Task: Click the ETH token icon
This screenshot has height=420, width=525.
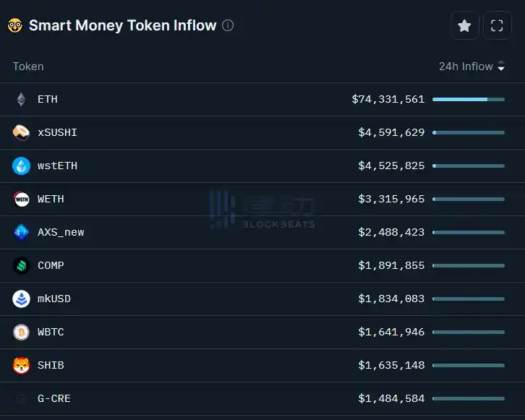Action: [x=21, y=100]
